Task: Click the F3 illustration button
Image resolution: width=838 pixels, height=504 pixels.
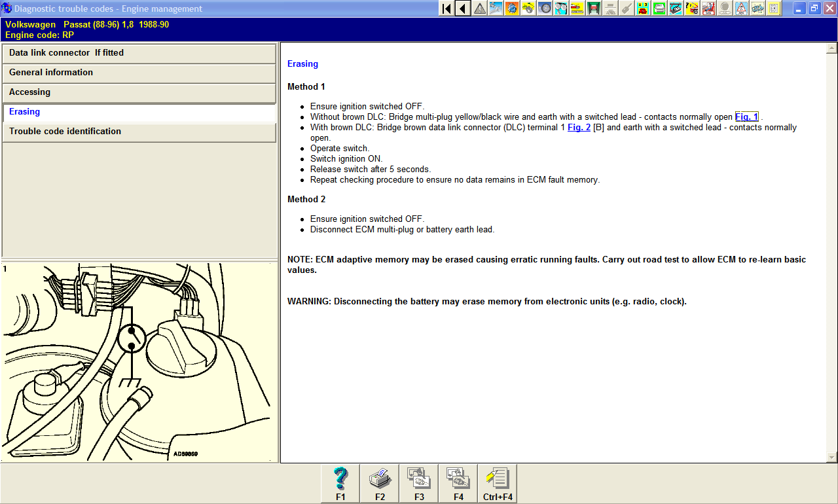Action: 419,484
